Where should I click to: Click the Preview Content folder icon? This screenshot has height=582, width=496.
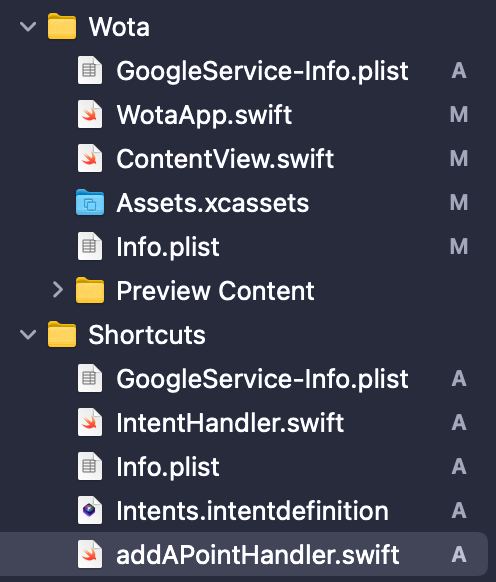pos(90,290)
